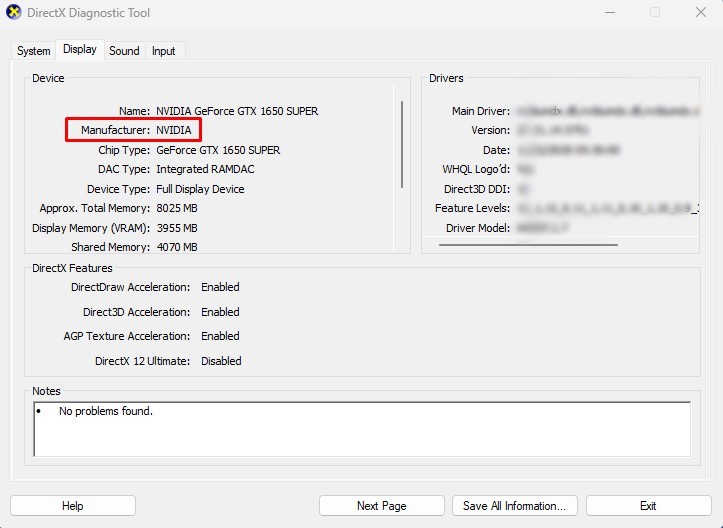Click Save All Information button

click(515, 506)
